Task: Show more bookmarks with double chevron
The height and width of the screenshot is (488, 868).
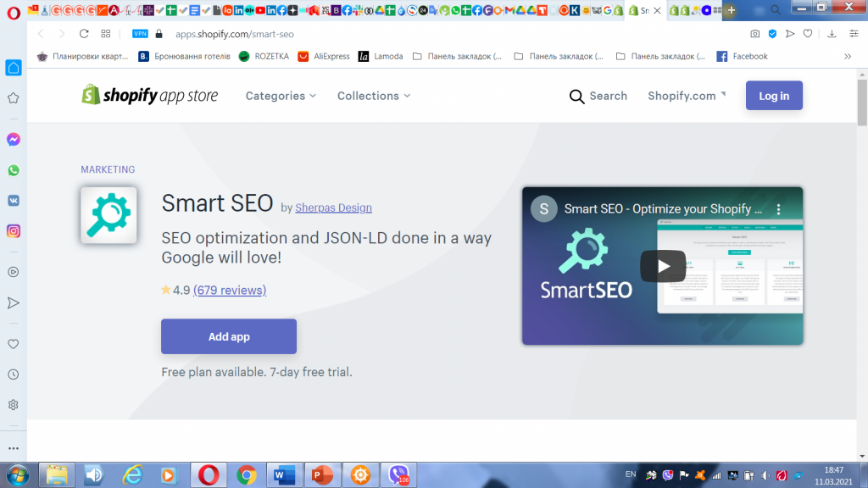Action: point(848,57)
